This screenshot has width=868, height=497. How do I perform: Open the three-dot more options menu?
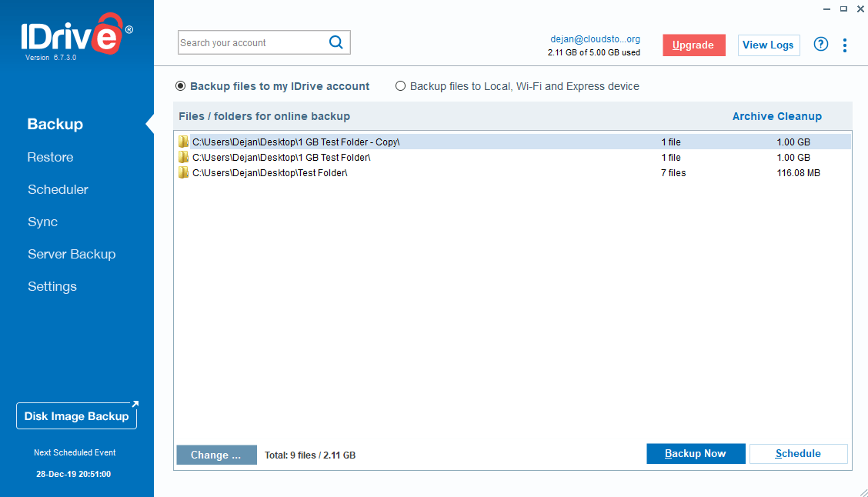click(x=845, y=45)
